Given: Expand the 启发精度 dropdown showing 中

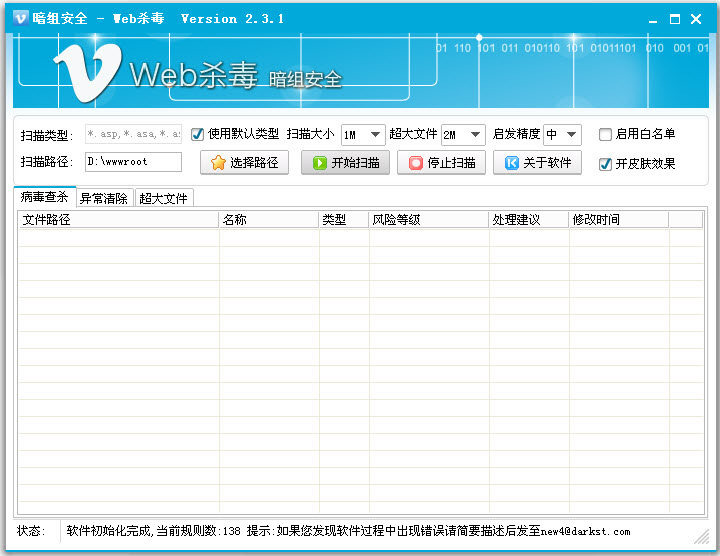Looking at the screenshot, I should pyautogui.click(x=562, y=135).
